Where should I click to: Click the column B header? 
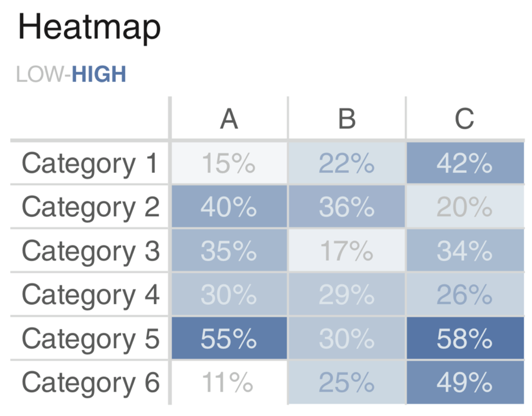[347, 119]
